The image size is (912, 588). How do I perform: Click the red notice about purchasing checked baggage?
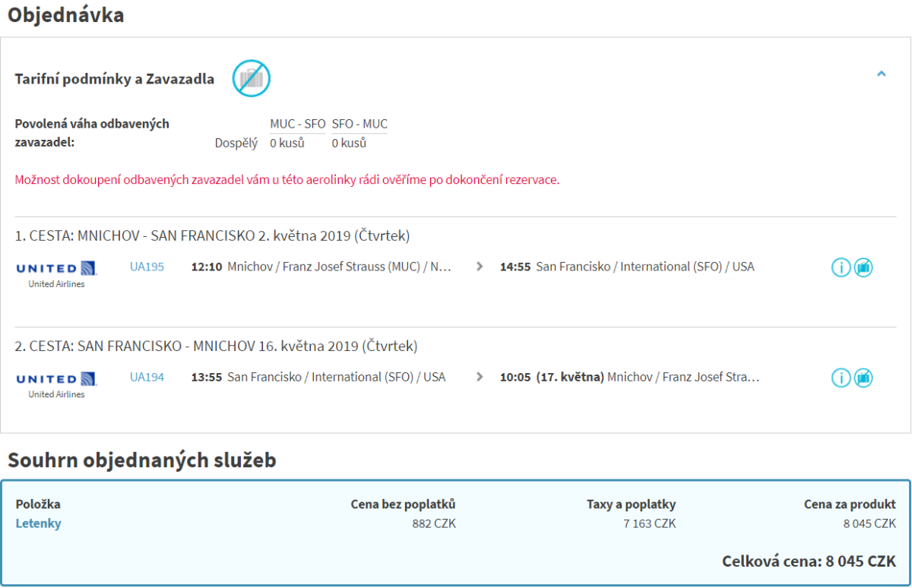point(287,180)
